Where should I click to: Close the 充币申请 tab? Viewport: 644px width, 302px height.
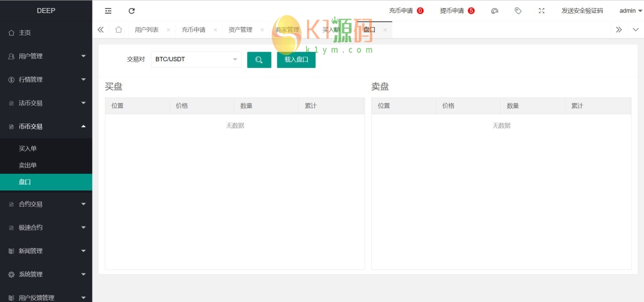point(215,30)
